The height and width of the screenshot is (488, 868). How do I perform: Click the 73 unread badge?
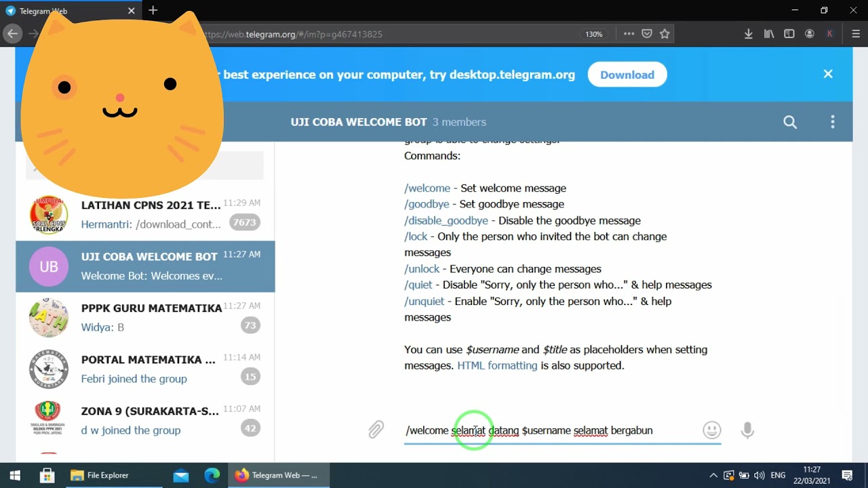pos(250,325)
